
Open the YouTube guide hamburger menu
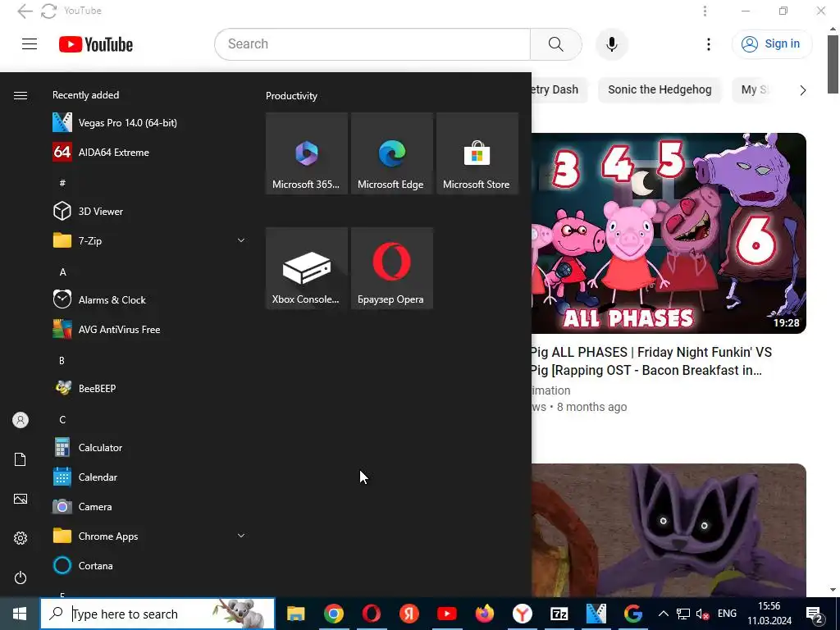(x=30, y=44)
